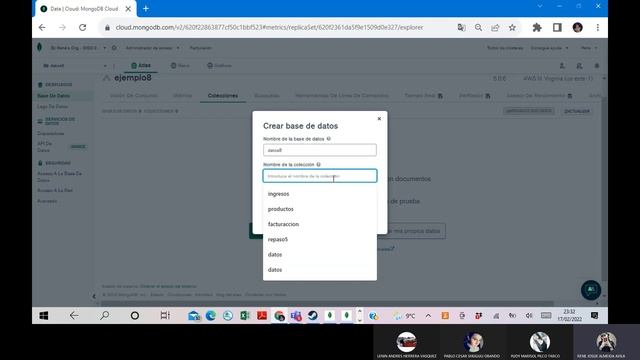Open Steam from the taskbar
Viewport: 640px width, 360px height.
313,316
